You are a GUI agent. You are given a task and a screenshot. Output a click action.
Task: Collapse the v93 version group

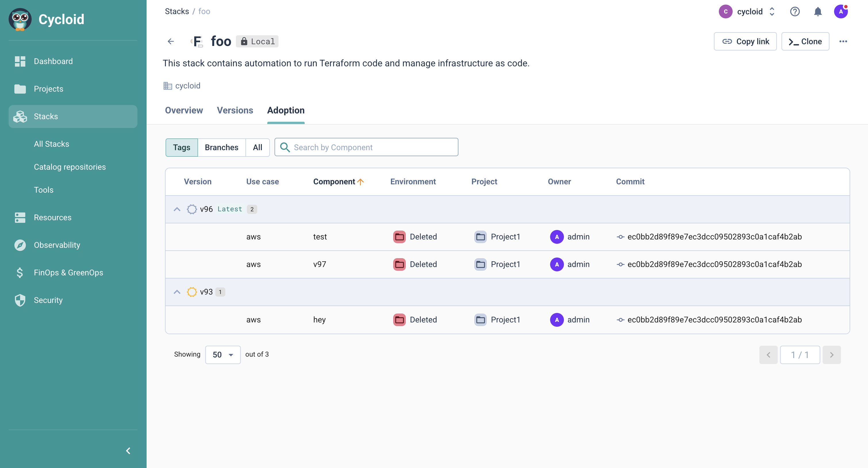coord(177,292)
